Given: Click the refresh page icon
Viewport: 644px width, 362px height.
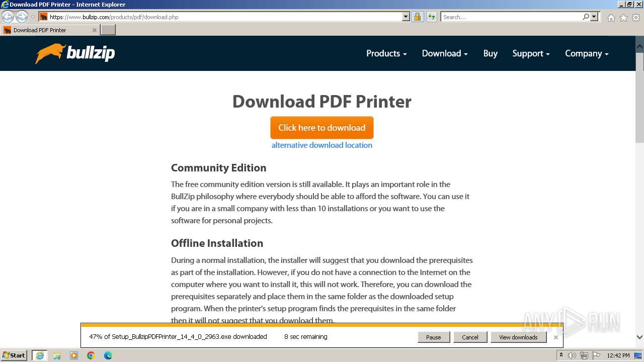Looking at the screenshot, I should [431, 17].
